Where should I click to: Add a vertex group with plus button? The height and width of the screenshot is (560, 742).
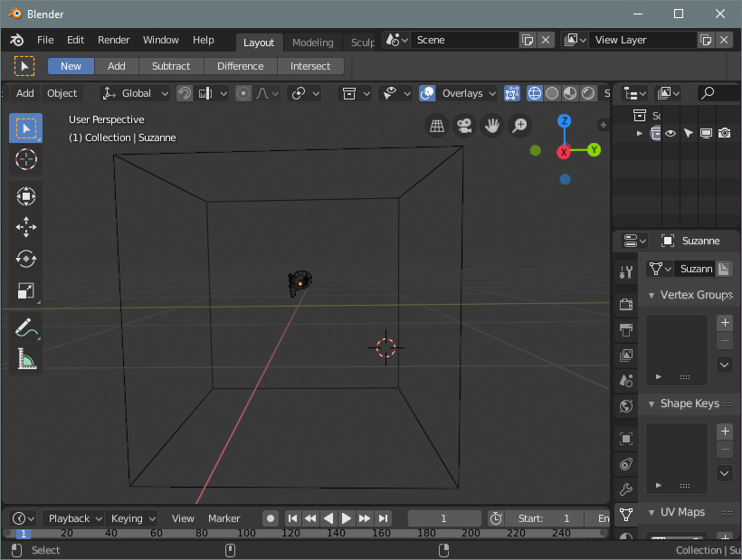tap(725, 323)
